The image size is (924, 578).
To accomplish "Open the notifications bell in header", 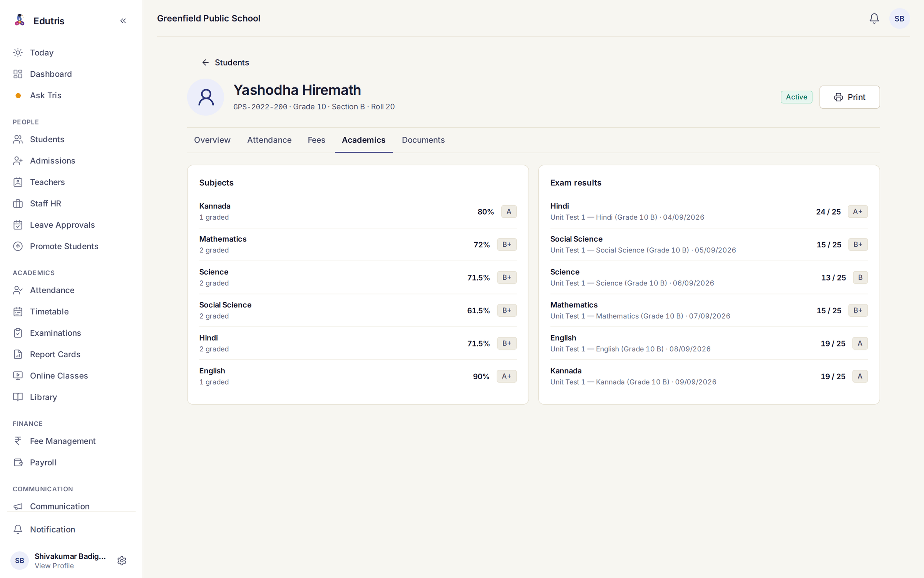I will click(874, 18).
